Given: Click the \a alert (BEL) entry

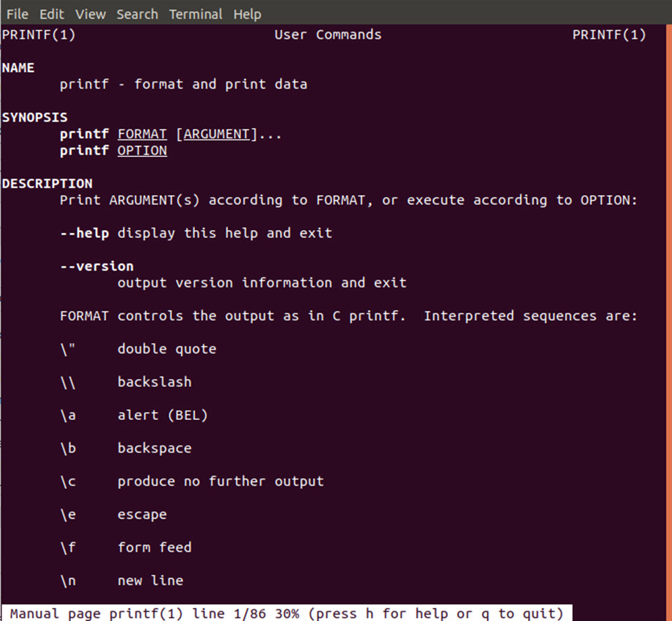Looking at the screenshot, I should pos(134,415).
